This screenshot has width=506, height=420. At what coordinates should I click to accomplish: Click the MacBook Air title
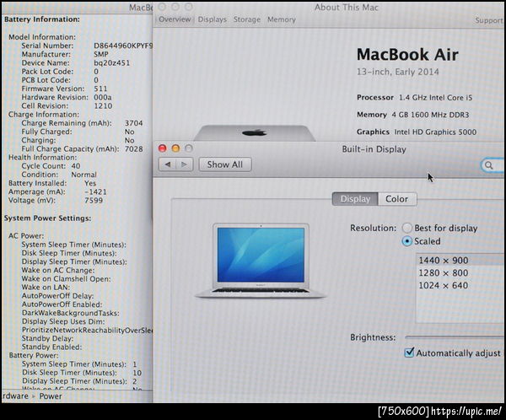407,54
